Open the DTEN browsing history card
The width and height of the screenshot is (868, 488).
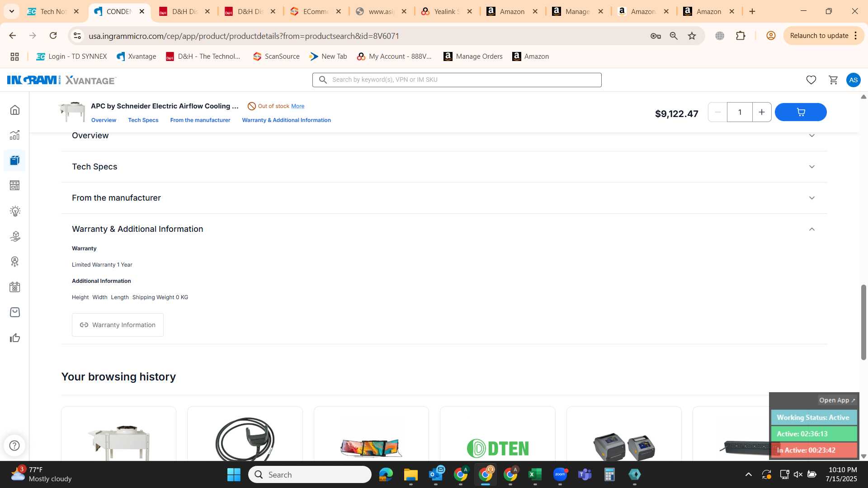pos(497,434)
